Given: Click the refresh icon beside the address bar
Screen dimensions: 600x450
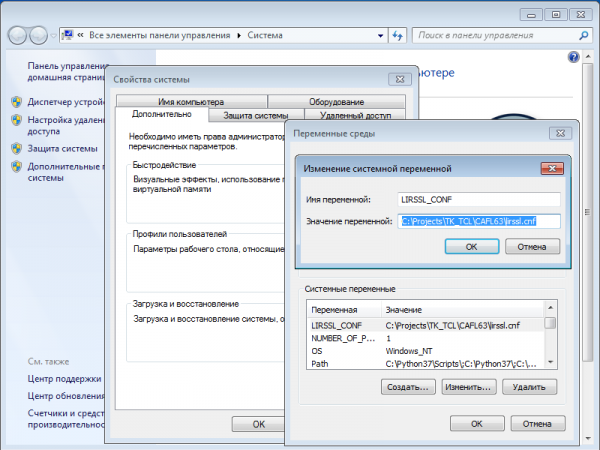Looking at the screenshot, I should click(x=396, y=36).
